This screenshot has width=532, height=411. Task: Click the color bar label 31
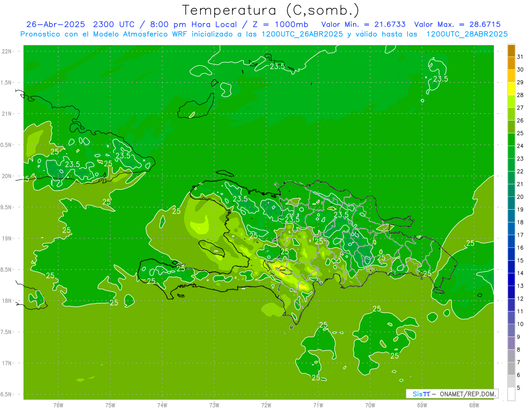520,57
